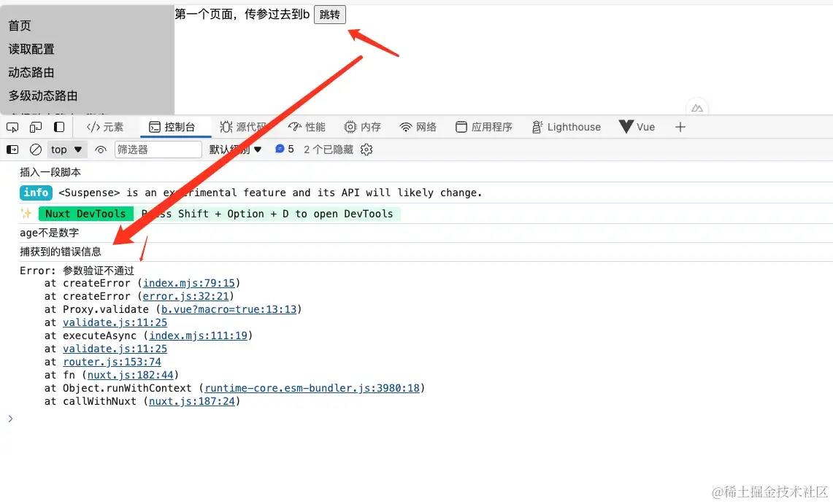Image resolution: width=833 pixels, height=504 pixels.
Task: Switch to the 源代码 tab
Action: (243, 128)
